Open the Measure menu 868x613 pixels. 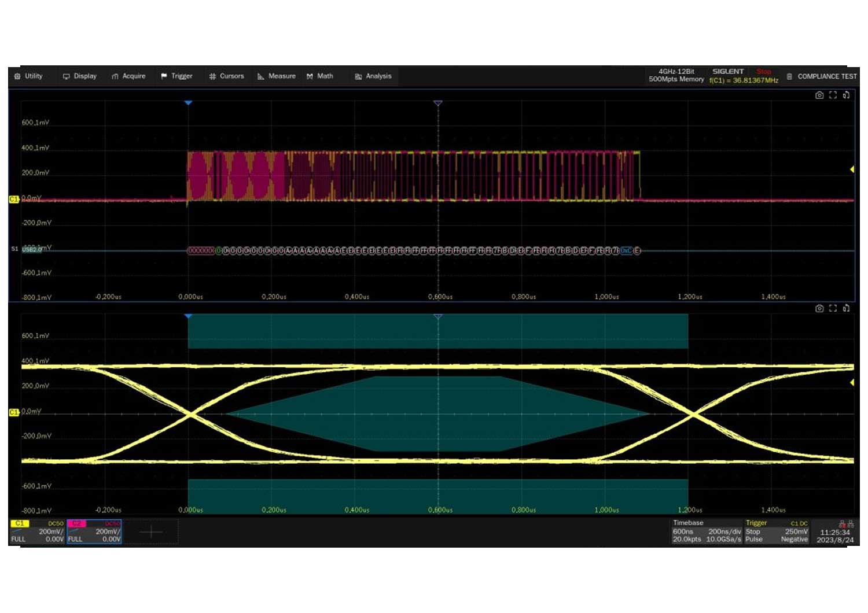pyautogui.click(x=277, y=76)
